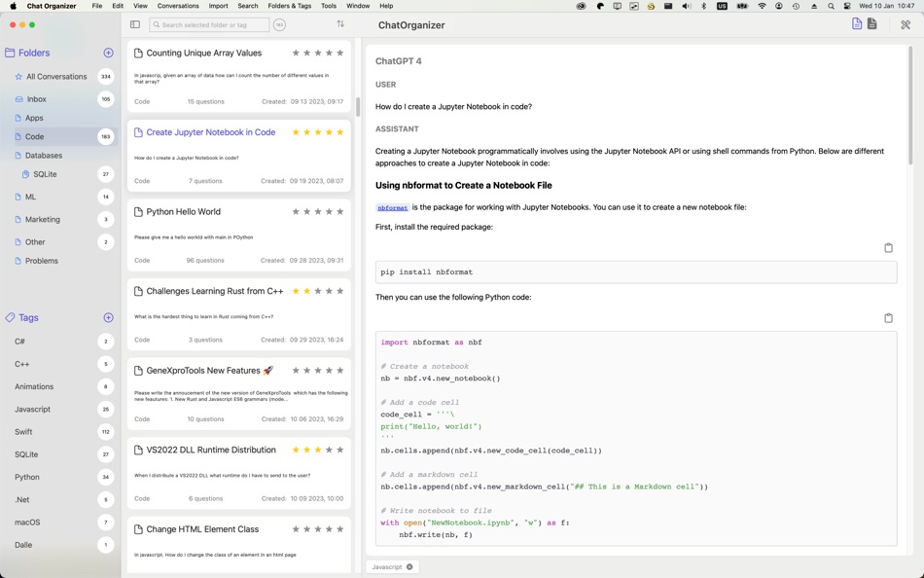Open the Folders & Tags menu
This screenshot has height=578, width=924.
(289, 6)
